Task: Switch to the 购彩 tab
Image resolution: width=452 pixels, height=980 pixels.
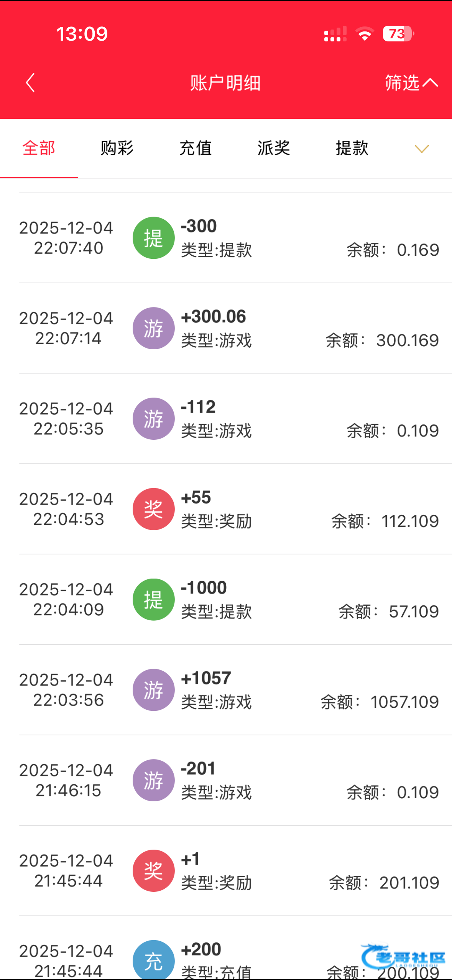Action: [x=117, y=148]
